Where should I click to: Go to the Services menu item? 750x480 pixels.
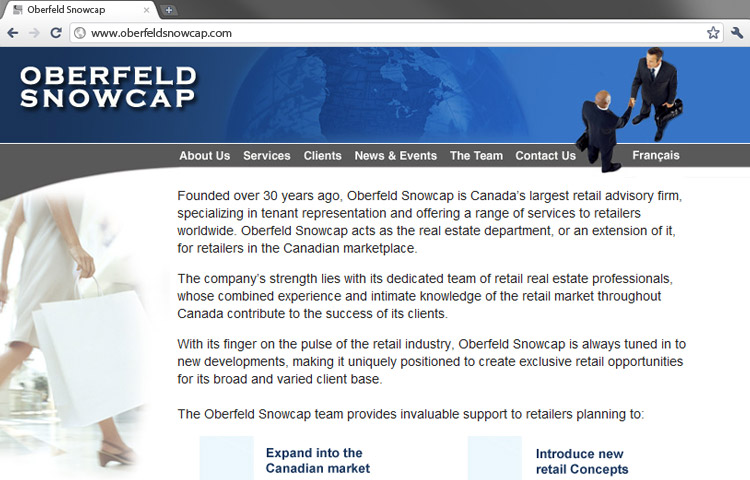pyautogui.click(x=266, y=156)
